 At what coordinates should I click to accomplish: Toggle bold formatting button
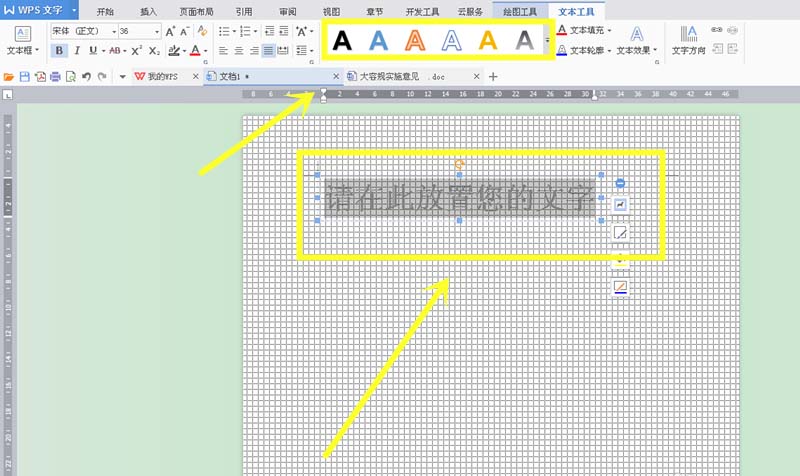[59, 50]
